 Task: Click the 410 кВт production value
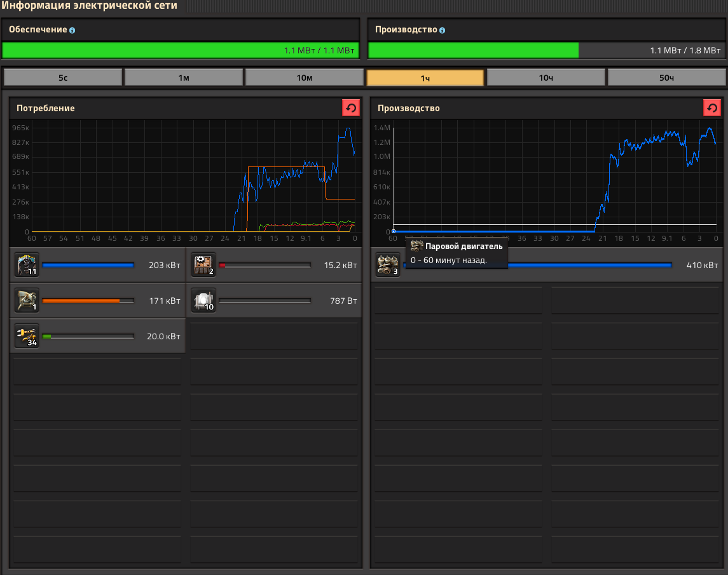click(702, 265)
